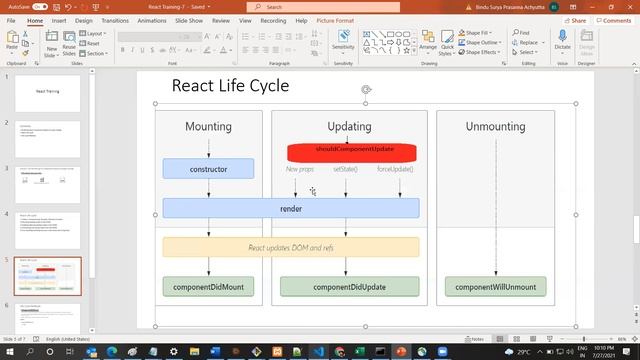
Task: Select the Format Painter brush
Action: [x=25, y=53]
